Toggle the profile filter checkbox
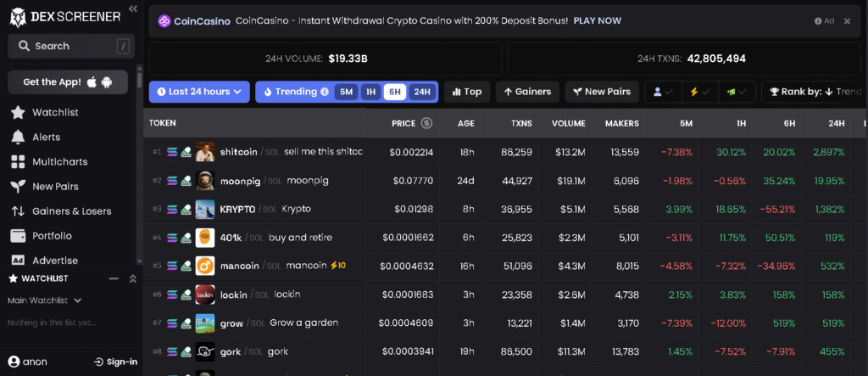868x376 pixels. [x=663, y=92]
